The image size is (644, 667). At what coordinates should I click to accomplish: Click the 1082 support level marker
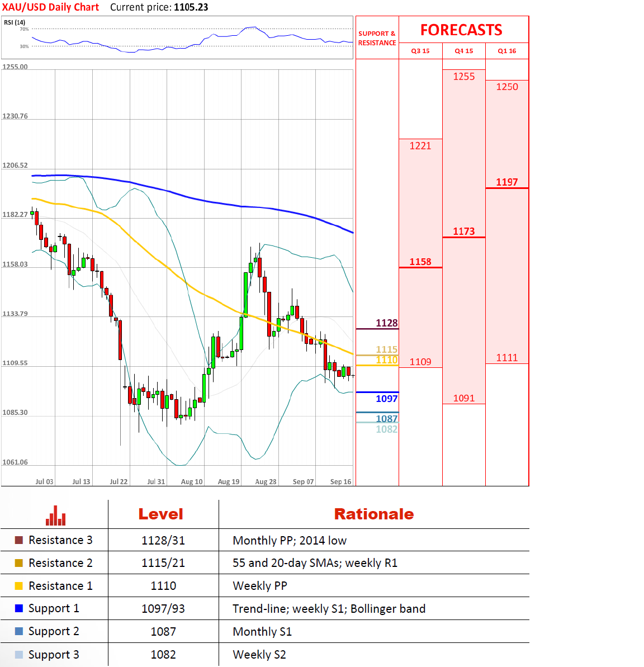pos(387,429)
